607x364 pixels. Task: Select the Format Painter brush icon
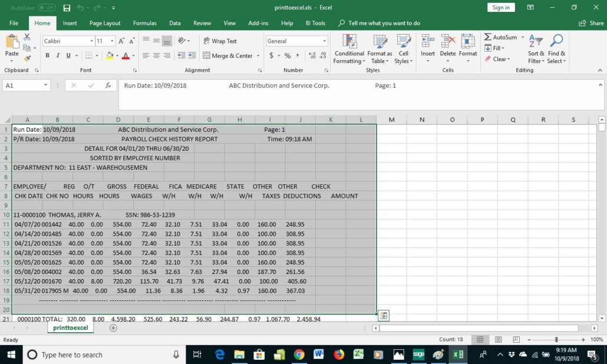point(27,59)
